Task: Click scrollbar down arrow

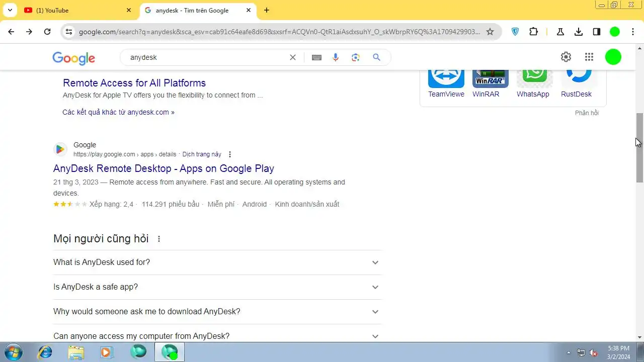Action: [x=640, y=337]
